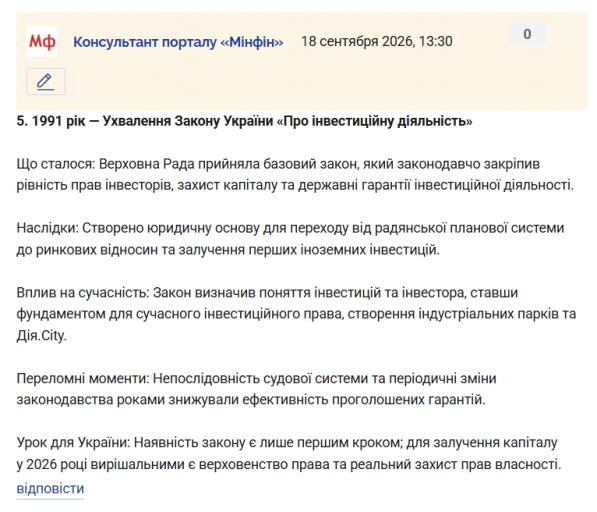This screenshot has width=597, height=512.
Task: Click the paragraph starting 'Наслідки:'
Action: (x=290, y=239)
